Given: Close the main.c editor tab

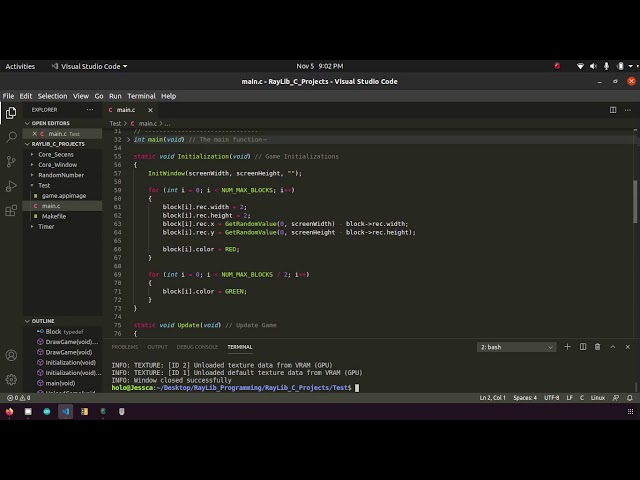Looking at the screenshot, I should point(150,110).
